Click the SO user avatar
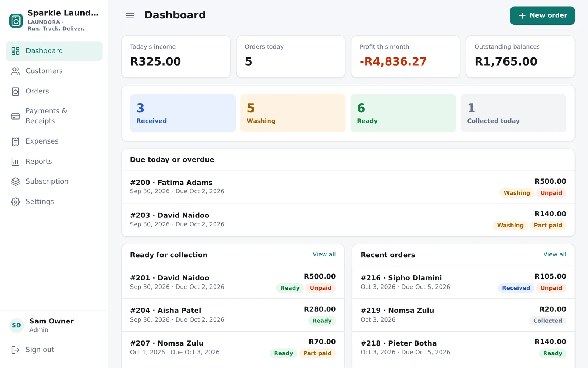Viewport: 588px width, 368px height. [17, 325]
